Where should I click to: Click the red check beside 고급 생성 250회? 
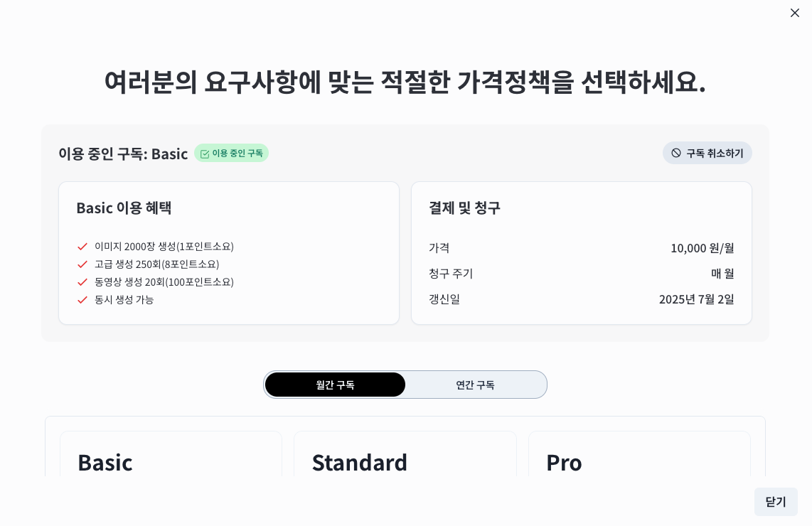click(x=82, y=264)
